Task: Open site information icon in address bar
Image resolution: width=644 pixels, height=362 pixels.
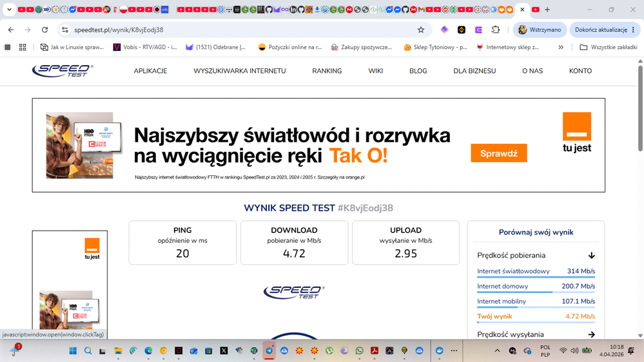Action: (65, 30)
